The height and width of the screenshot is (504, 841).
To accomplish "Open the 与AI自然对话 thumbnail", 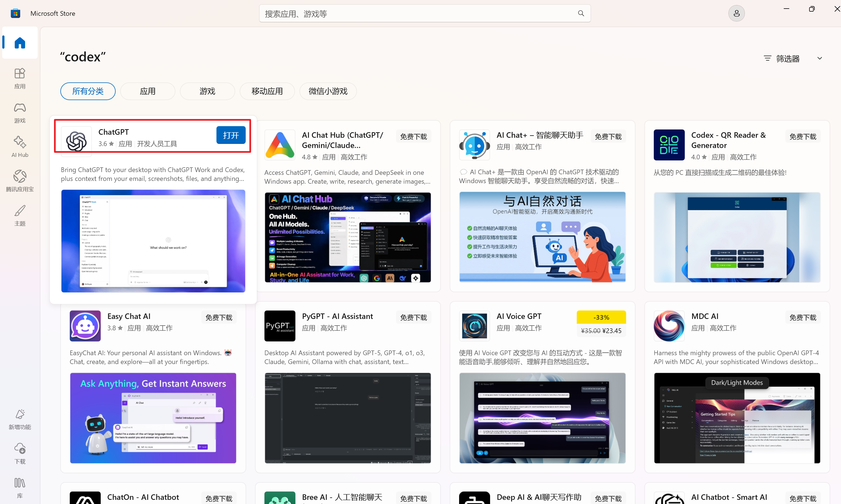I will coord(542,237).
